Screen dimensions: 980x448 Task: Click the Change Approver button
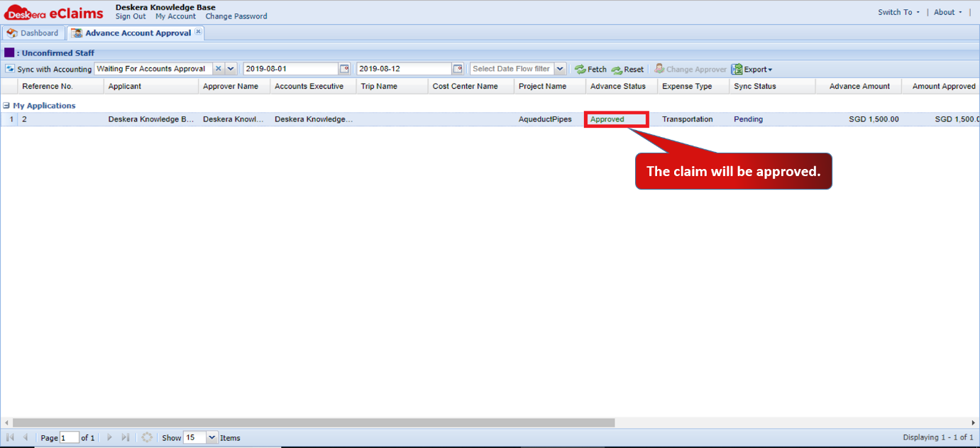(x=690, y=70)
